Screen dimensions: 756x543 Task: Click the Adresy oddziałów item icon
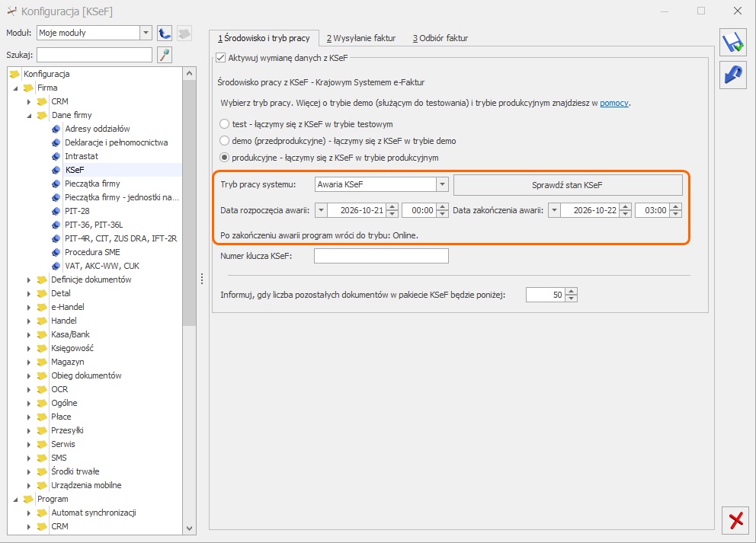coord(56,129)
